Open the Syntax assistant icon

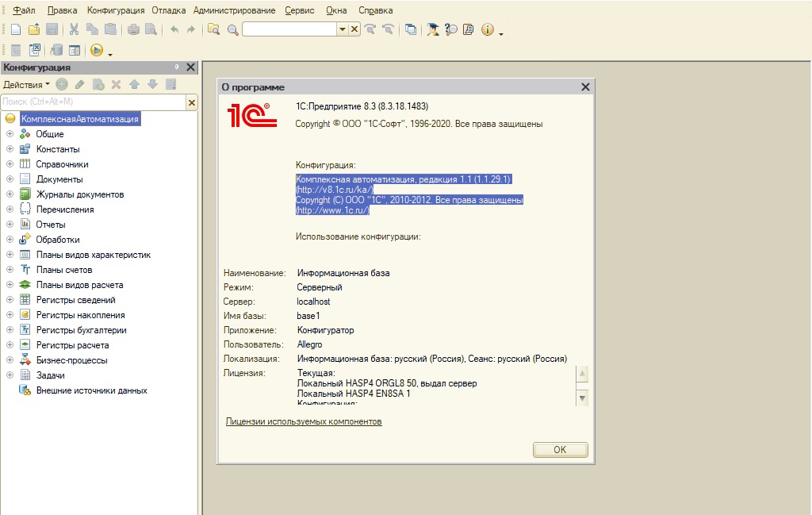coord(433,29)
